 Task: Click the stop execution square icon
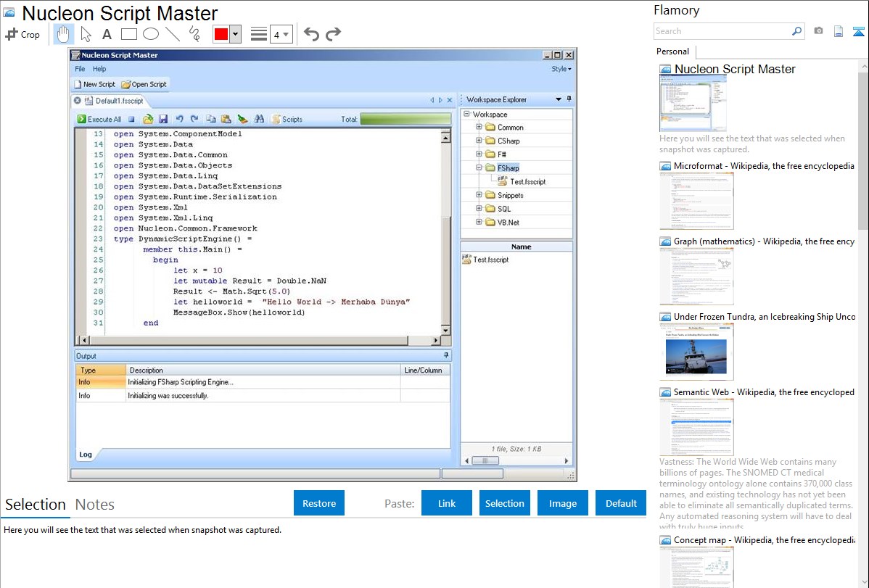[131, 119]
